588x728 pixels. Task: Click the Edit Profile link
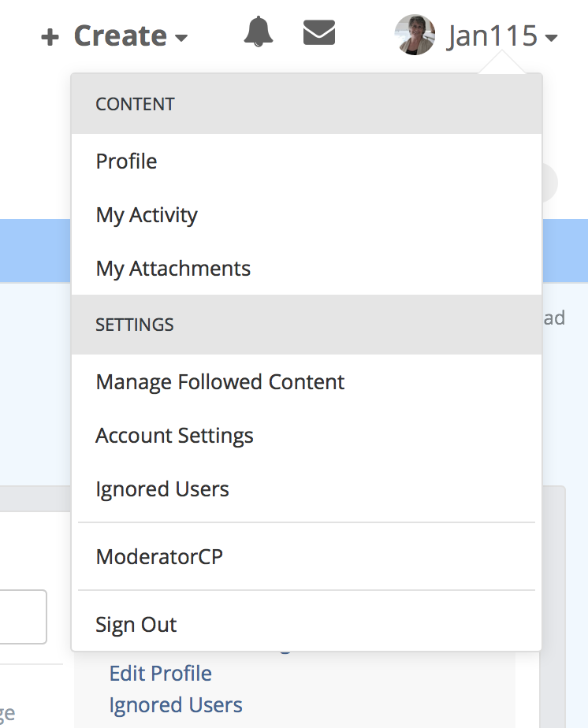[x=161, y=674]
